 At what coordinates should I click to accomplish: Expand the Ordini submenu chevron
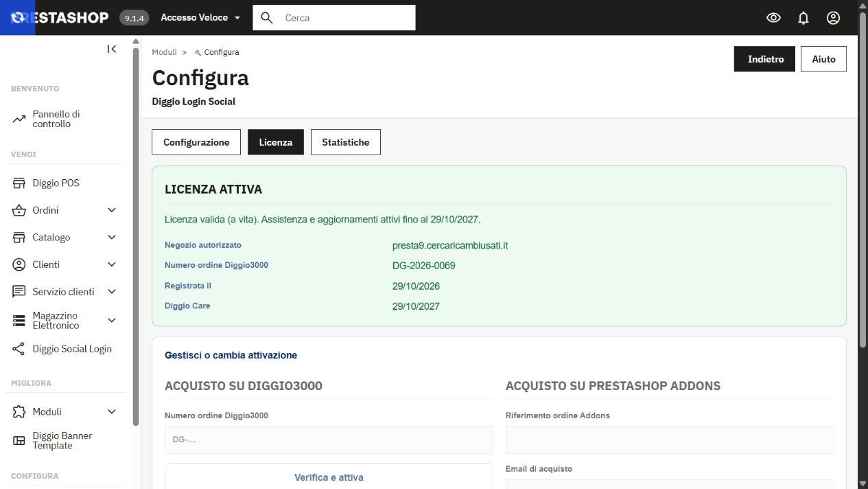point(113,210)
